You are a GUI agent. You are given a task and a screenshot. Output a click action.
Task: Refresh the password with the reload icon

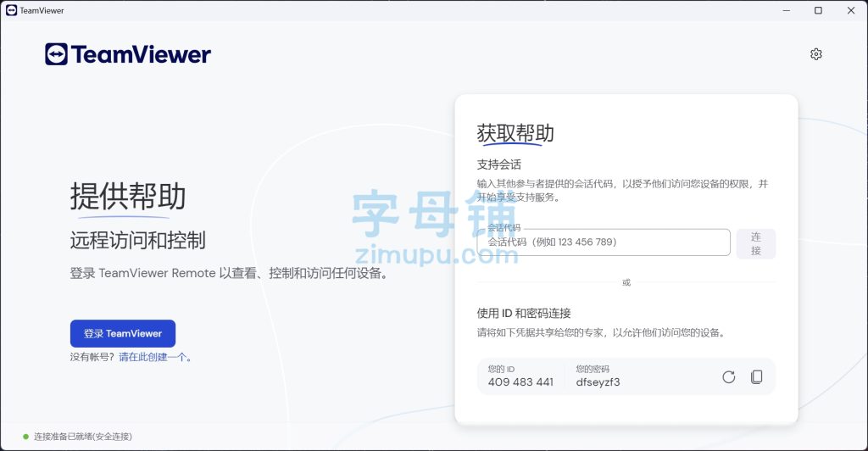(x=728, y=377)
